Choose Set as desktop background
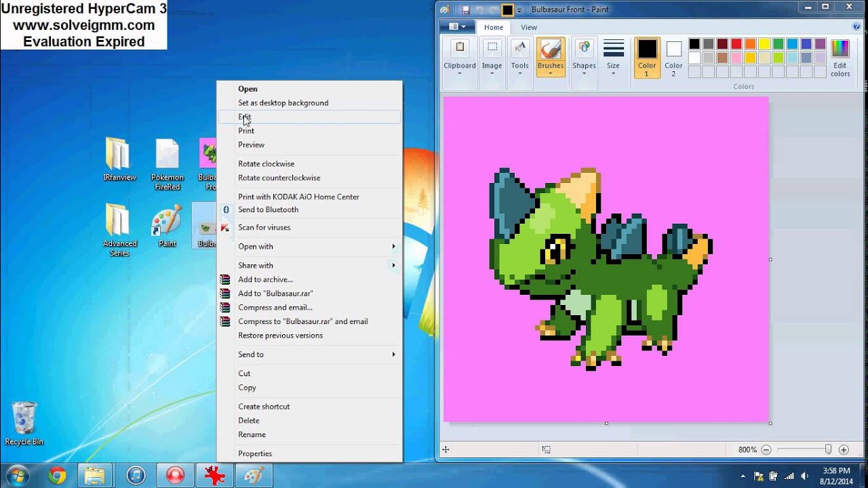Image resolution: width=868 pixels, height=488 pixels. (309, 103)
